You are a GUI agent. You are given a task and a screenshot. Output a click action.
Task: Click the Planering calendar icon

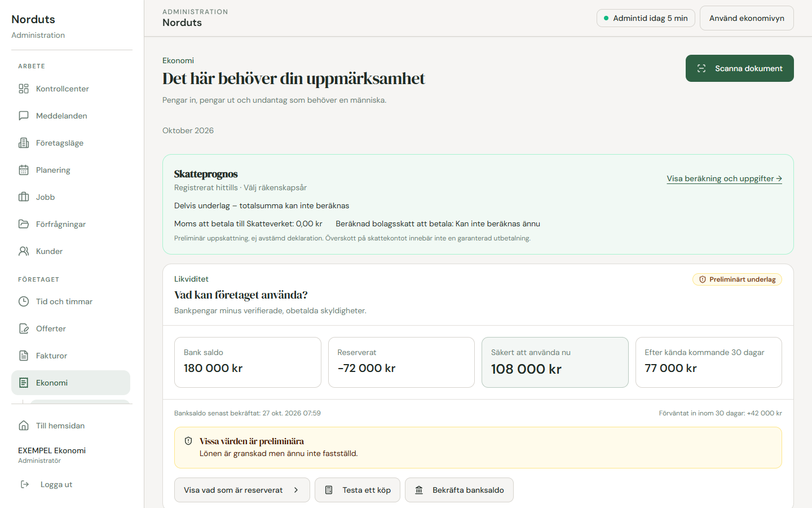pos(24,170)
